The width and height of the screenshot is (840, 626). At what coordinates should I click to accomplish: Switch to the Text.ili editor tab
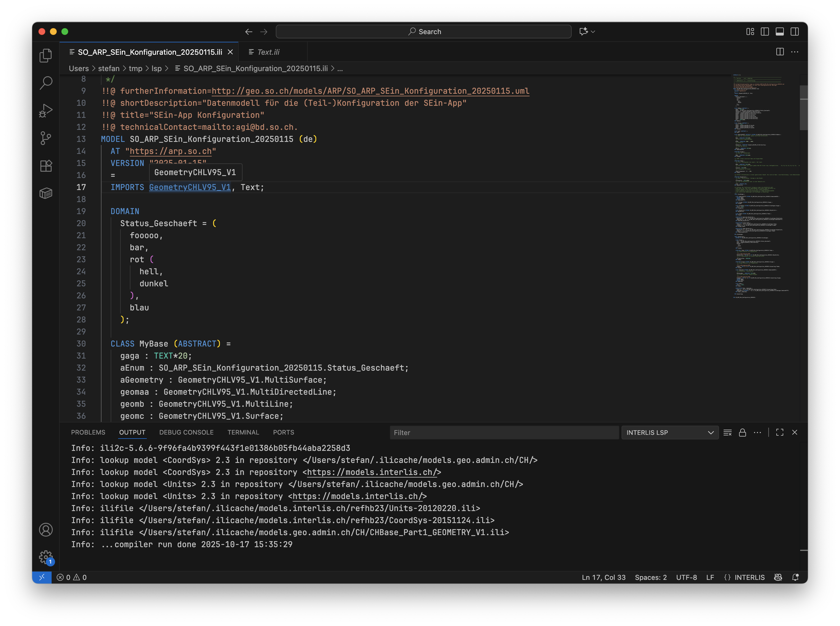(268, 52)
